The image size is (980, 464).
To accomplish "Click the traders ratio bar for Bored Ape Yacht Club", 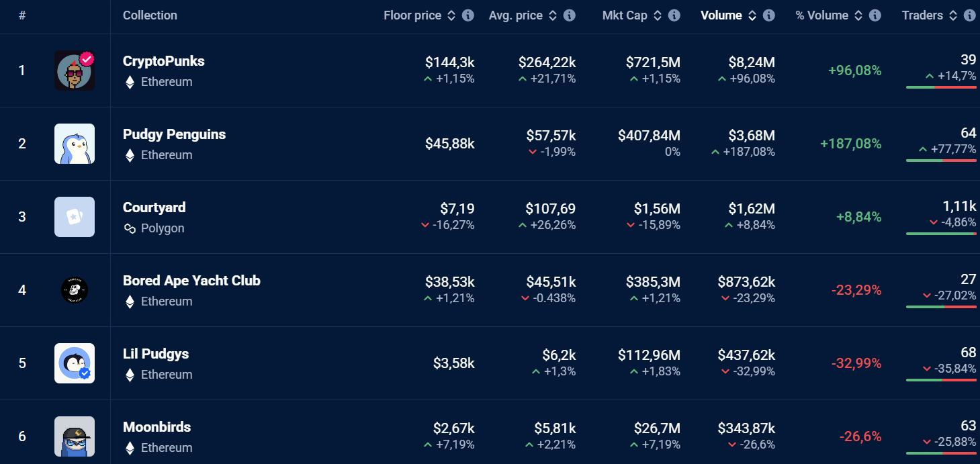I will (x=941, y=308).
